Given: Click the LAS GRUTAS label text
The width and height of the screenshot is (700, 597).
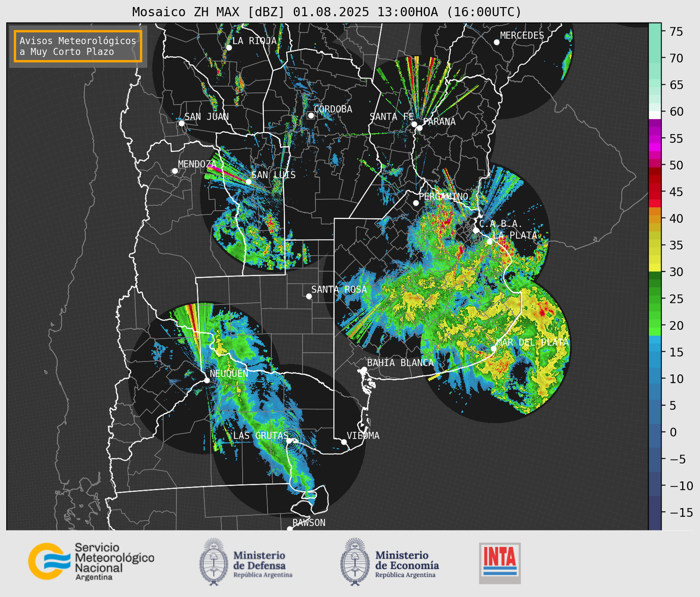Looking at the screenshot, I should click(x=261, y=436).
